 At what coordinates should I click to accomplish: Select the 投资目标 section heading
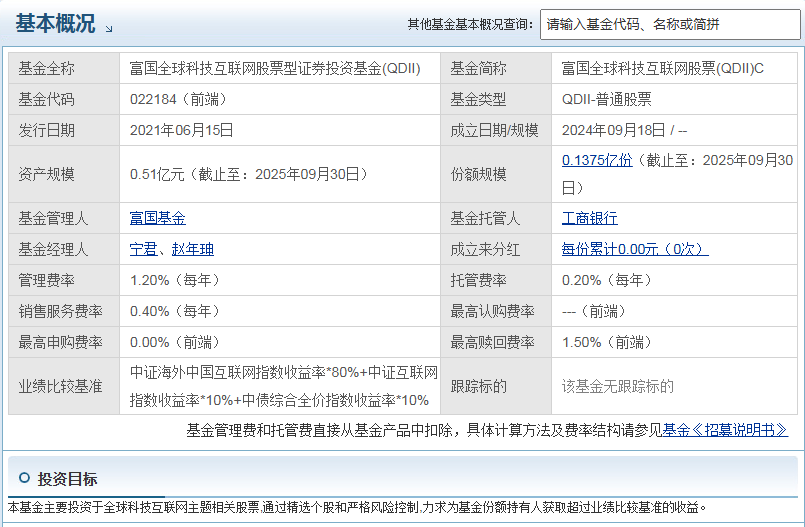[67, 479]
